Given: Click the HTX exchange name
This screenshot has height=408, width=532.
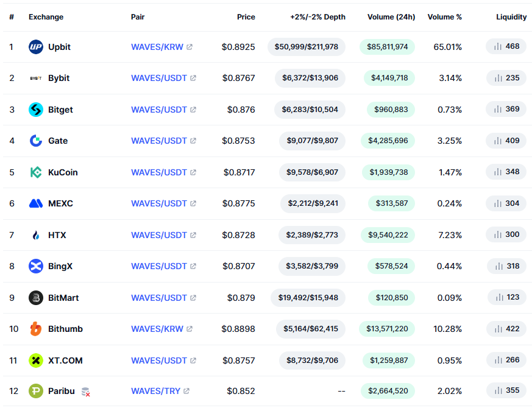Looking at the screenshot, I should [x=57, y=235].
